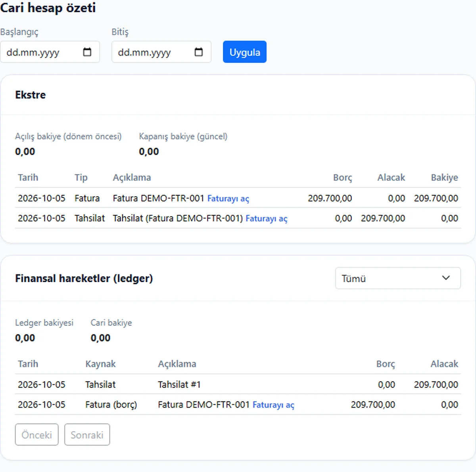Click the Cari bakiye label
The height and width of the screenshot is (472, 476).
coord(111,323)
